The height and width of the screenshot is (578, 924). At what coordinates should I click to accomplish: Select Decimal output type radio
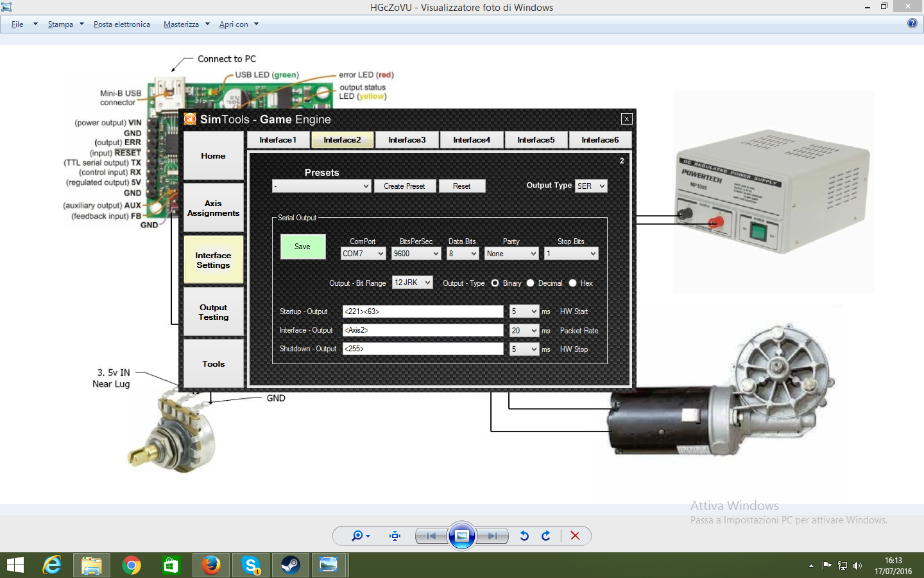click(530, 283)
